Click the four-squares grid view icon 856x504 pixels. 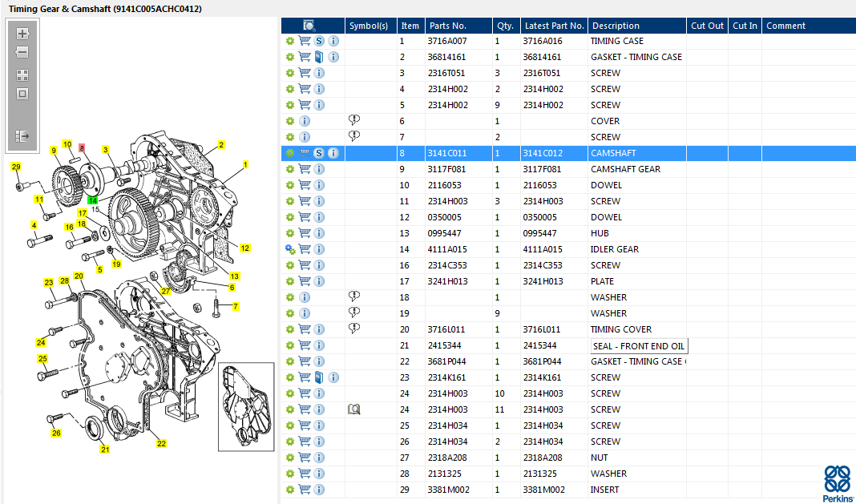click(22, 75)
